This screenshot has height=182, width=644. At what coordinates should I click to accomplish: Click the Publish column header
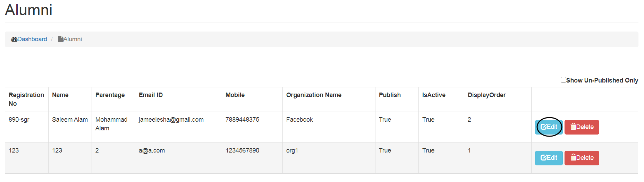[x=390, y=95]
